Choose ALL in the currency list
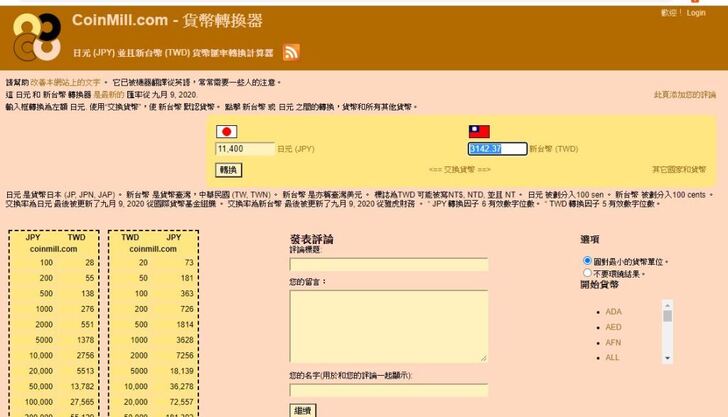This screenshot has width=728, height=417. [x=612, y=358]
